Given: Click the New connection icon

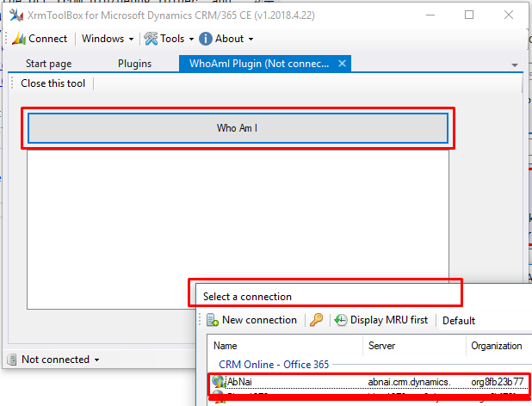Looking at the screenshot, I should [213, 320].
